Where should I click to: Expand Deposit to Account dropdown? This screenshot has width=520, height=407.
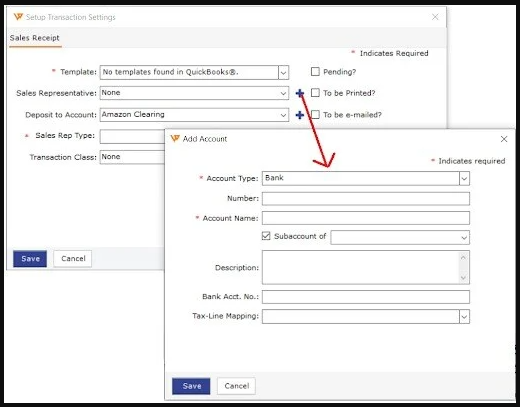(x=283, y=115)
